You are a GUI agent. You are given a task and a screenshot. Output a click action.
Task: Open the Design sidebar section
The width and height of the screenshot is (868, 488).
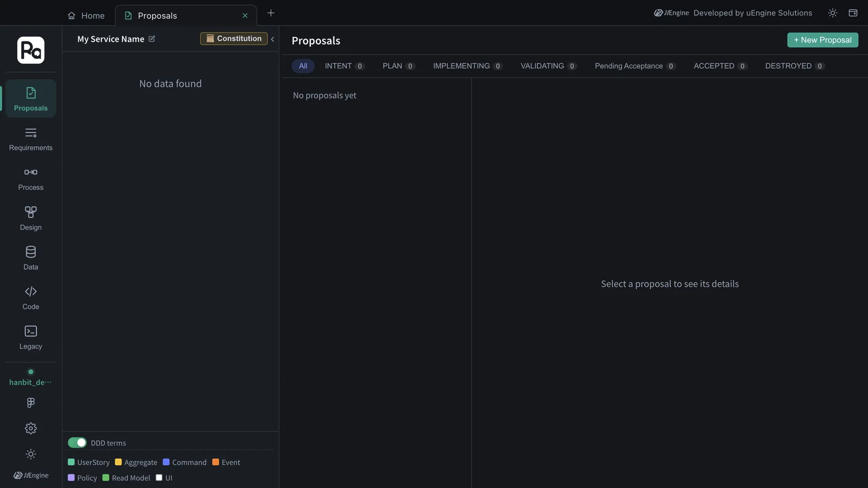point(31,219)
